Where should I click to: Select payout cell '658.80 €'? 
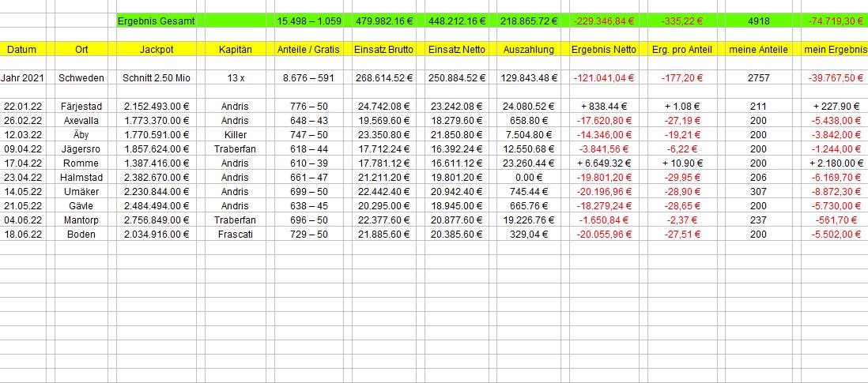(529, 121)
